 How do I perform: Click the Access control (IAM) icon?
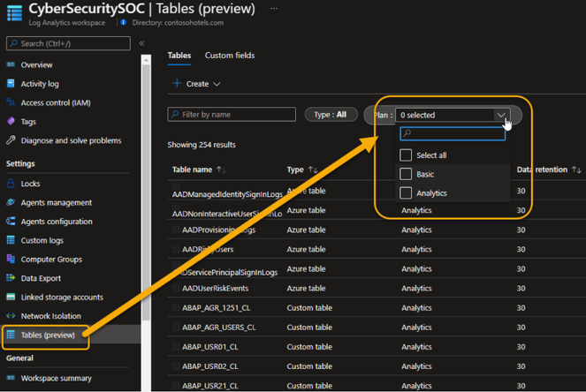click(x=11, y=102)
